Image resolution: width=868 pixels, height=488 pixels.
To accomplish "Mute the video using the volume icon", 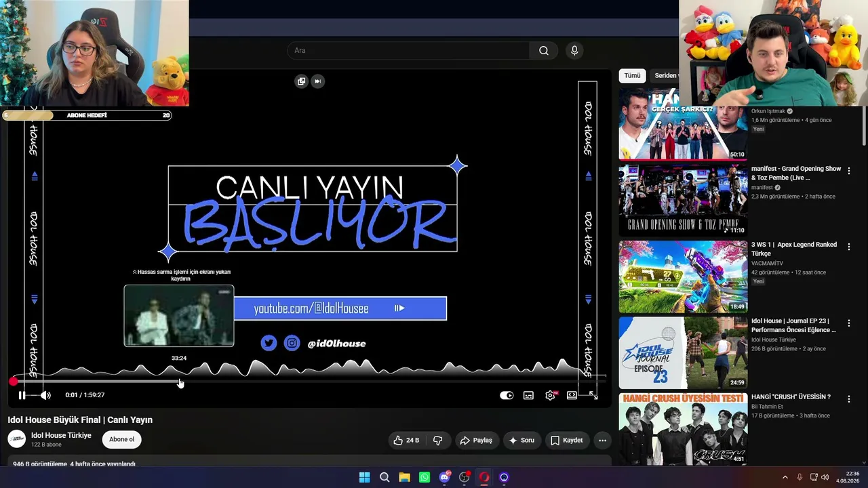I will [x=45, y=395].
